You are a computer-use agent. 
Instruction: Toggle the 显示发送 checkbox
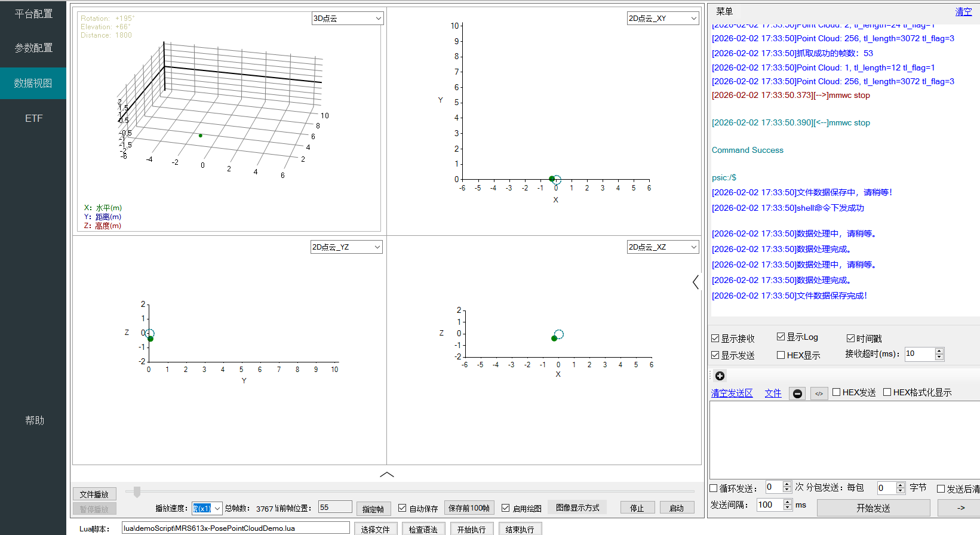click(x=715, y=355)
